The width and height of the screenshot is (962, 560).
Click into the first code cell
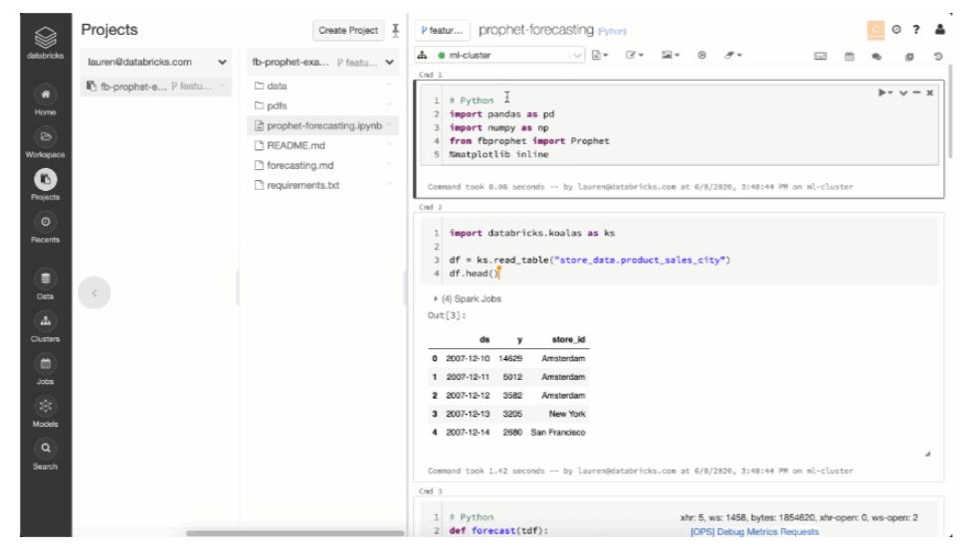[x=679, y=127]
